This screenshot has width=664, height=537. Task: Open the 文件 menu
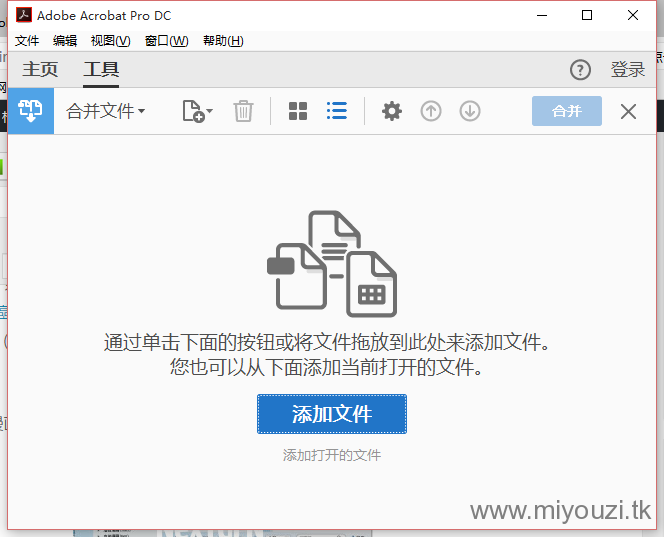point(27,41)
